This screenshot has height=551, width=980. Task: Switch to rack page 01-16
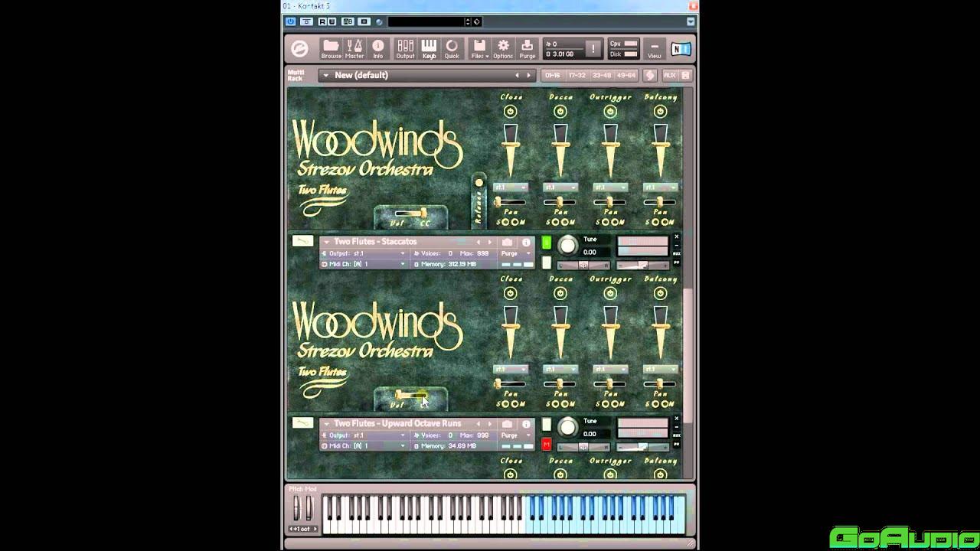(x=552, y=75)
